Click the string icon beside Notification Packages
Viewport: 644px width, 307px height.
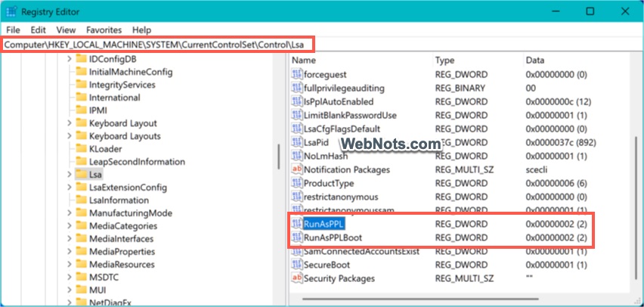[296, 169]
